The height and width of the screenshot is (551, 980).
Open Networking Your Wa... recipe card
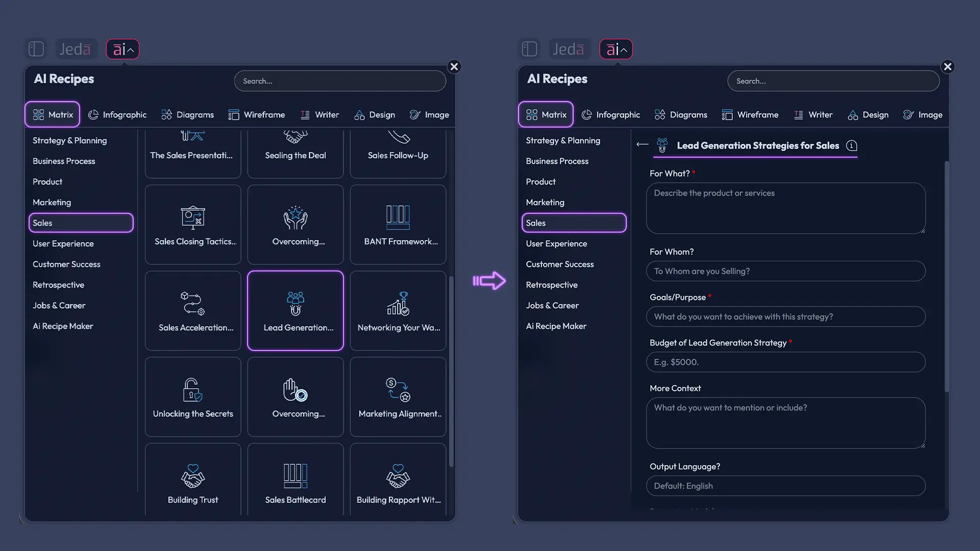pyautogui.click(x=398, y=311)
